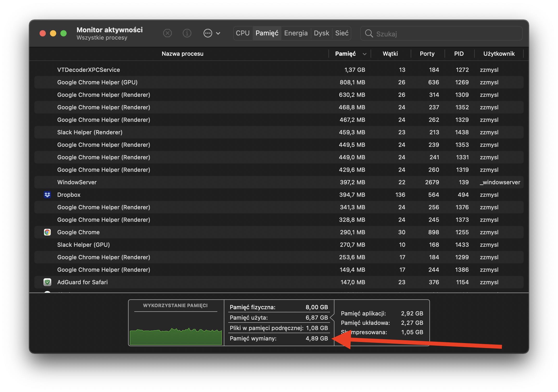Click the Wszystkie procesy subtitle
The image size is (558, 392).
[x=102, y=38]
